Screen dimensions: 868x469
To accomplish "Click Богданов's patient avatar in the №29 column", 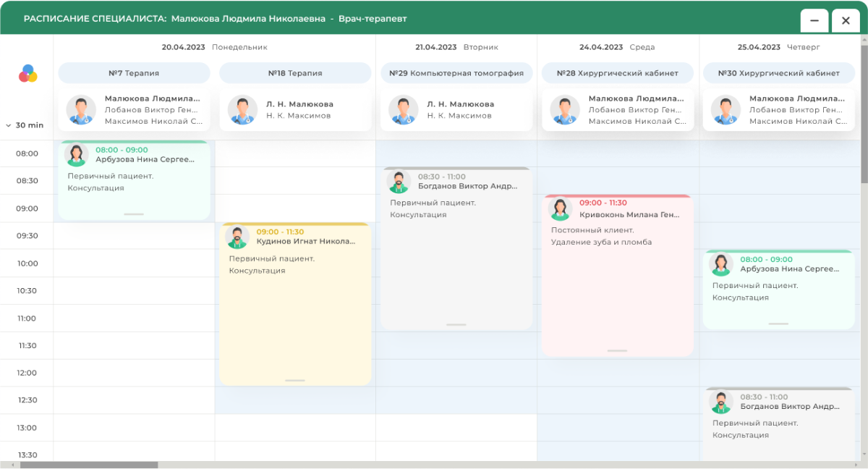I will tap(399, 182).
